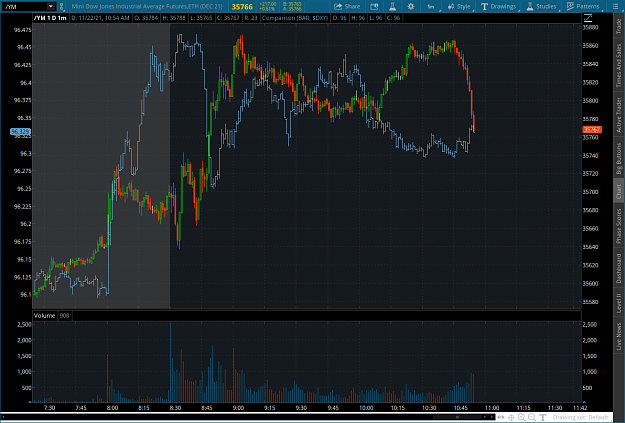Click the chart scale toggle icon above the price axis
Image resolution: width=625 pixels, height=423 pixels.
pyautogui.click(x=588, y=18)
